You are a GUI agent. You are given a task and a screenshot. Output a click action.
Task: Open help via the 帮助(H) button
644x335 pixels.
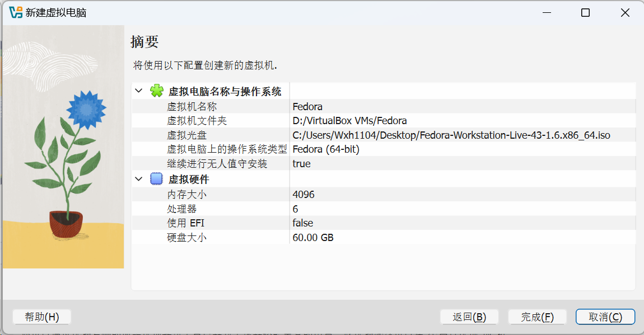tap(41, 317)
